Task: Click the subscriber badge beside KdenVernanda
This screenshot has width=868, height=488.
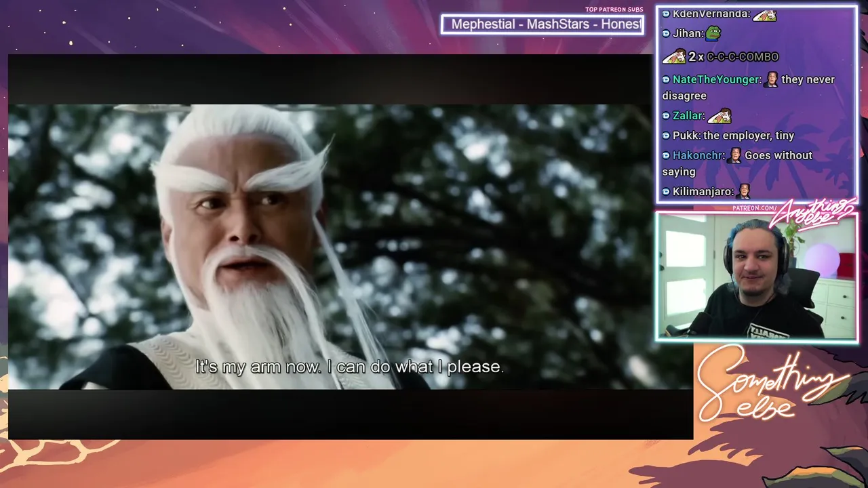Action: click(x=666, y=14)
